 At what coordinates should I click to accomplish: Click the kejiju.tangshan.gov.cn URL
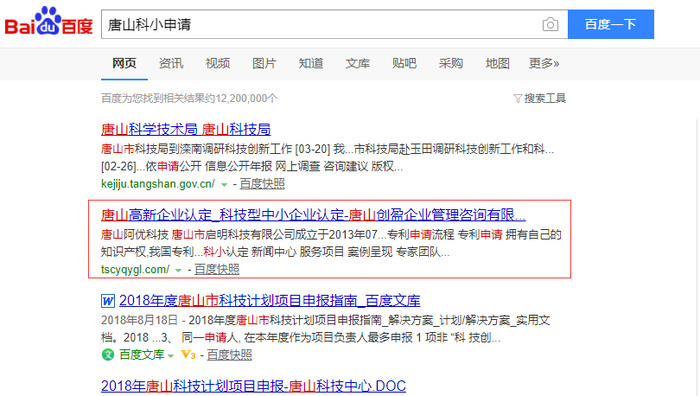158,183
